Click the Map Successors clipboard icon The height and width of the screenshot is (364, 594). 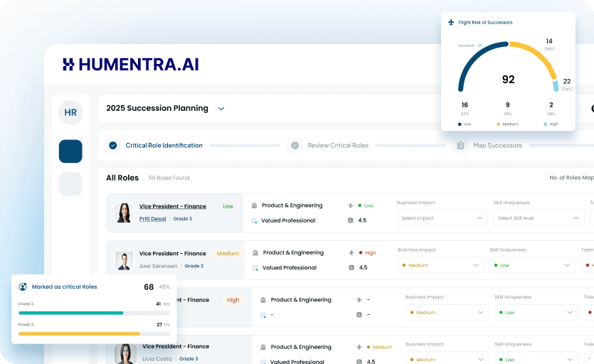coord(461,146)
